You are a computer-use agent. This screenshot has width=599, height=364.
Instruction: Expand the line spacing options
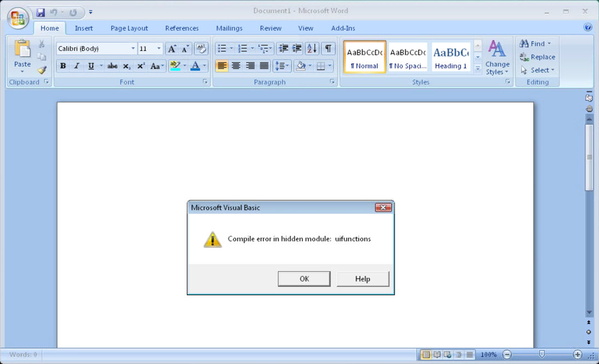[282, 66]
